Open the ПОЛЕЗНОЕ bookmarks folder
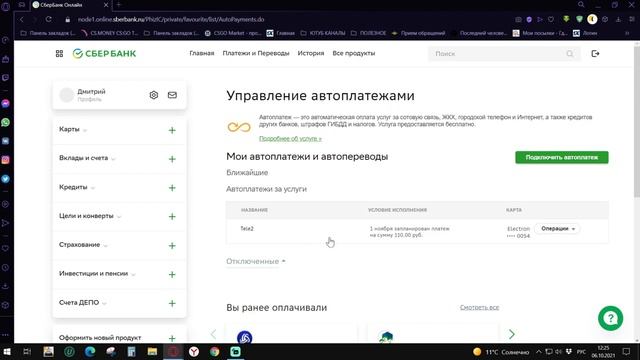640x360 pixels. 368,33
